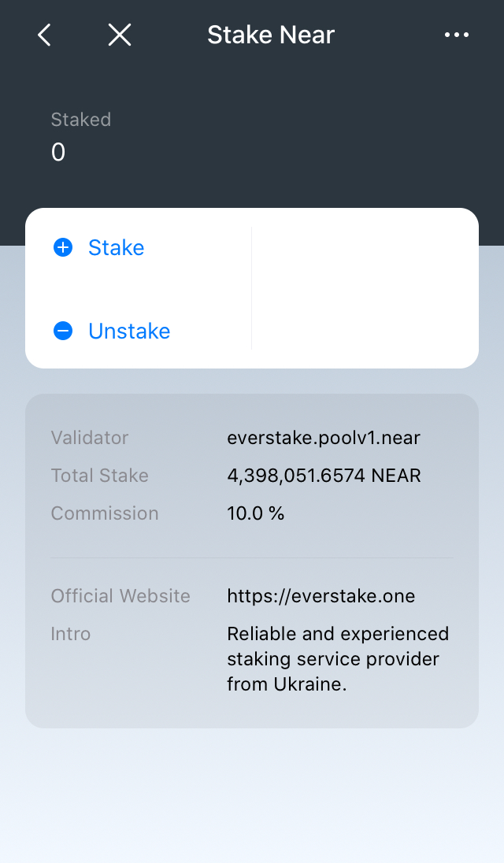Select the Unstake action
The width and height of the screenshot is (504, 863).
[129, 331]
